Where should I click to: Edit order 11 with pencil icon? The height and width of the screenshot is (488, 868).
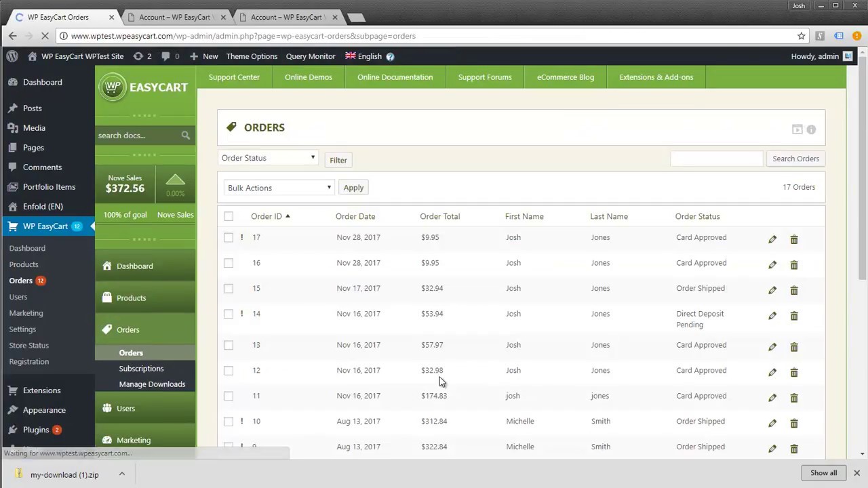(x=772, y=398)
